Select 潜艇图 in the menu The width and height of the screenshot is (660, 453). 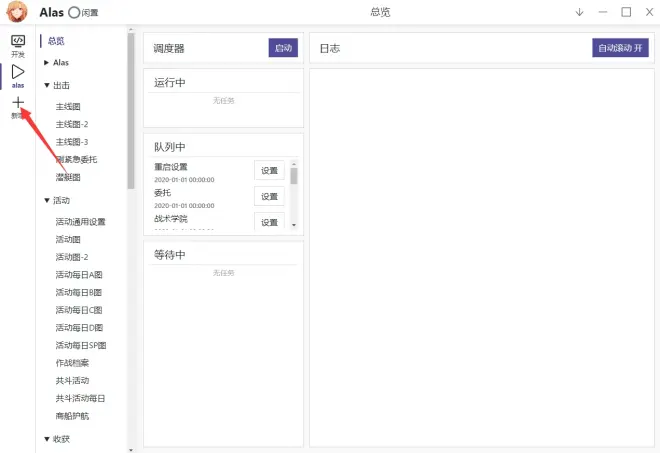[x=68, y=177]
